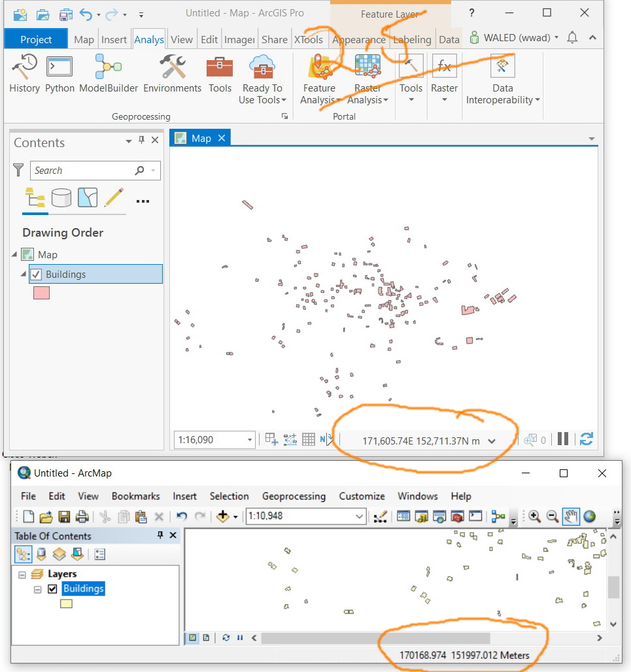This screenshot has height=672, width=631.
Task: Open Raster Analysis portal tools
Action: pyautogui.click(x=367, y=79)
